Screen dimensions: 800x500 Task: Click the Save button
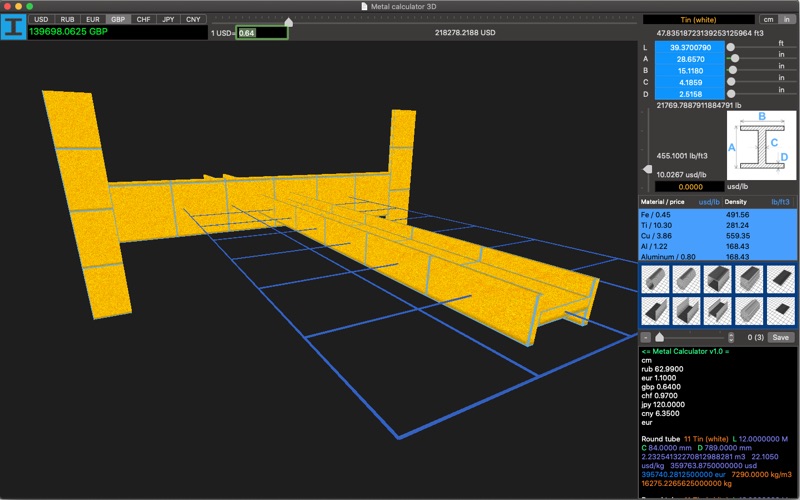coord(780,337)
